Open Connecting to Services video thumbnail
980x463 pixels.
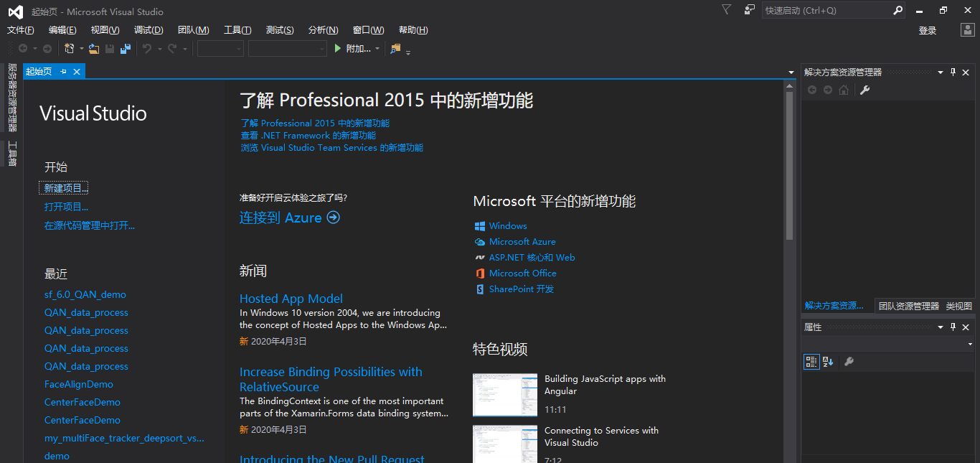click(x=505, y=444)
